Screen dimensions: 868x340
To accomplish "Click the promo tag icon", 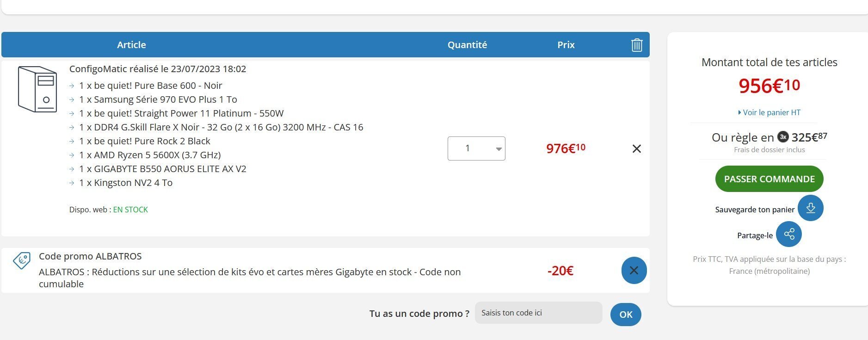I will [22, 260].
